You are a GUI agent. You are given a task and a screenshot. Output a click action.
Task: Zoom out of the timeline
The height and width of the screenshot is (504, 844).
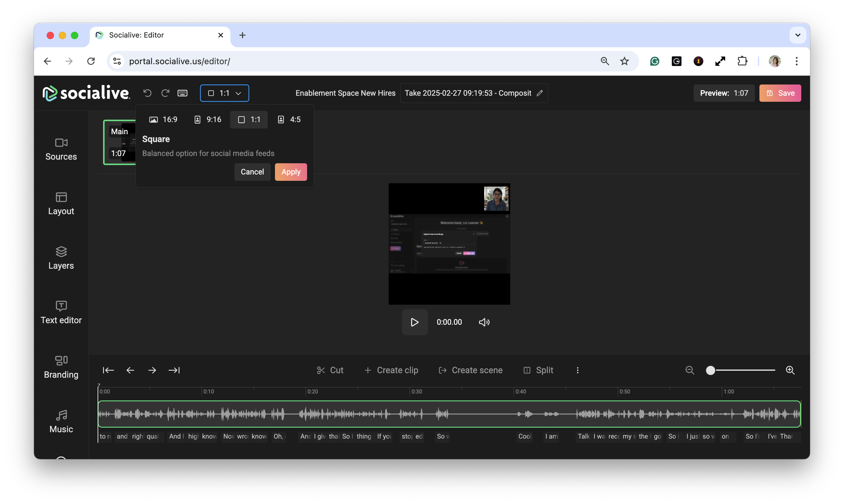(x=690, y=370)
